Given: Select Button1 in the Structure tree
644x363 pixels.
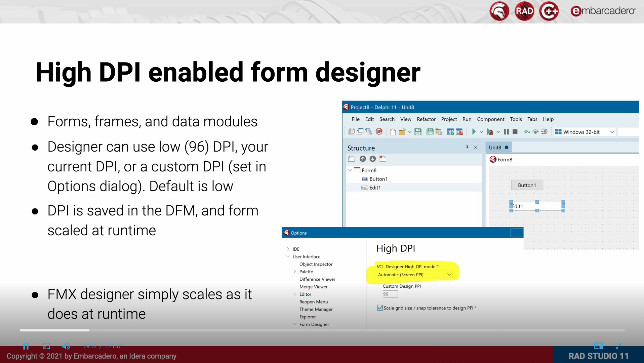Looking at the screenshot, I should point(378,179).
